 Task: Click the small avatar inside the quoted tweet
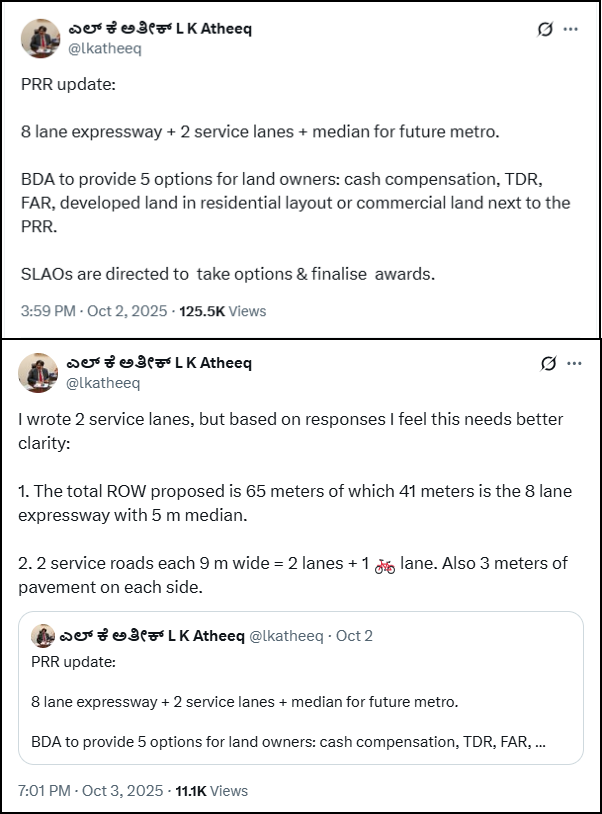click(42, 636)
